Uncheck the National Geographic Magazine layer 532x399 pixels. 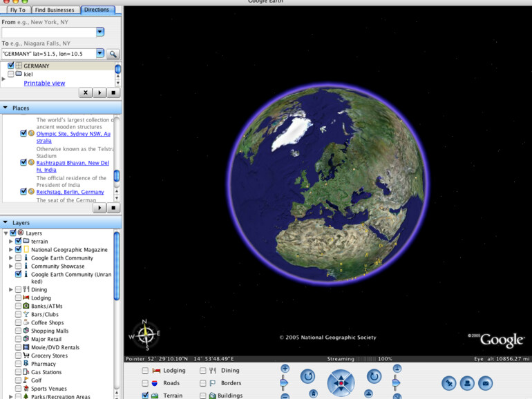click(x=19, y=250)
